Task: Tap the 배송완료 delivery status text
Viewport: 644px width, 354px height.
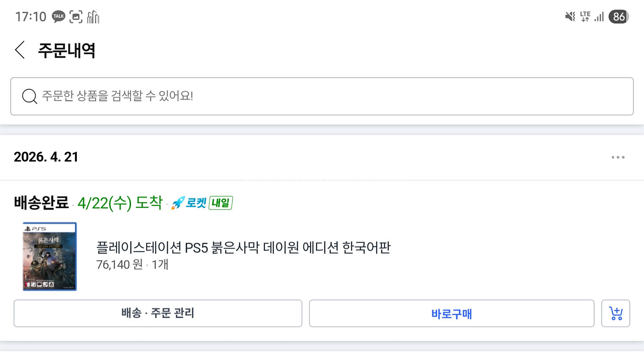Action: [41, 203]
